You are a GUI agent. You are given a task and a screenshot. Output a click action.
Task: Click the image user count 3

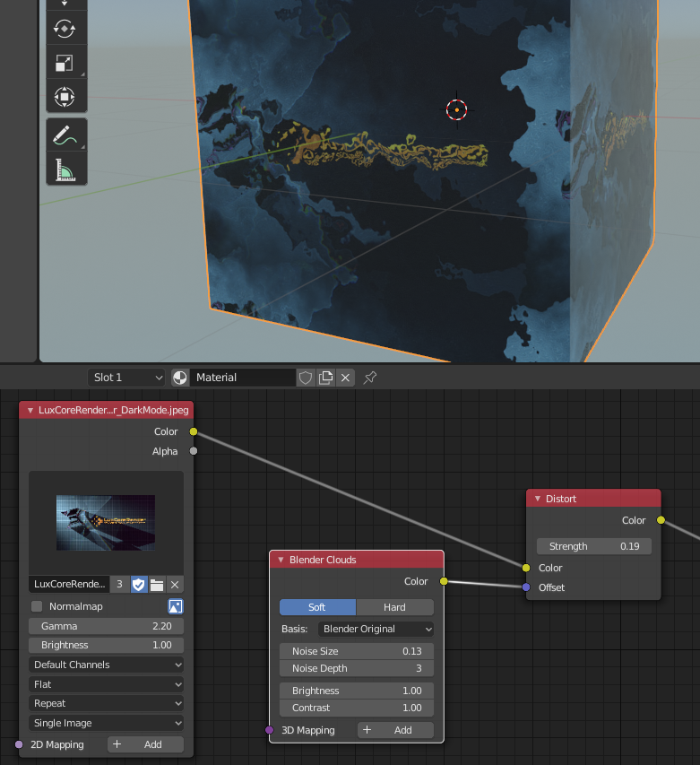click(119, 584)
